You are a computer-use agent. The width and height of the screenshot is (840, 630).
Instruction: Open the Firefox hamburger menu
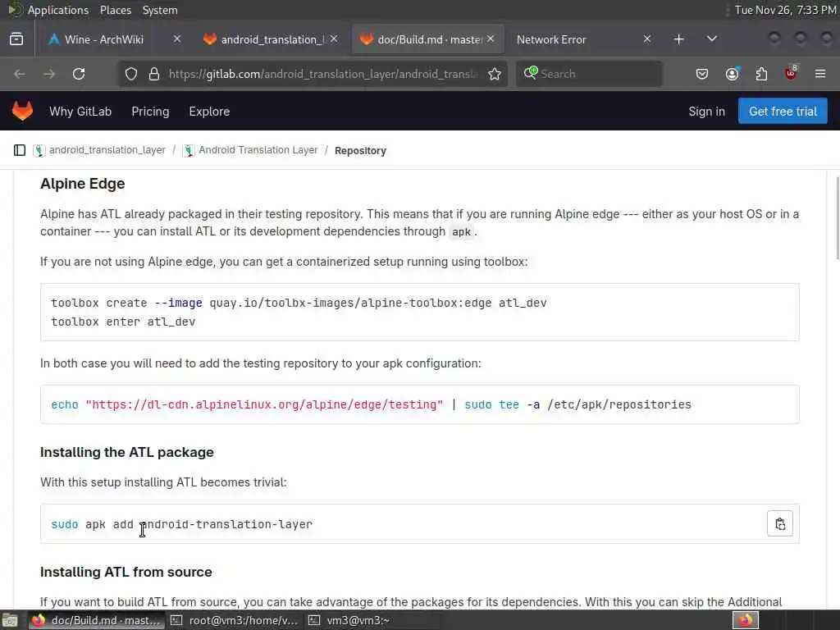(819, 74)
